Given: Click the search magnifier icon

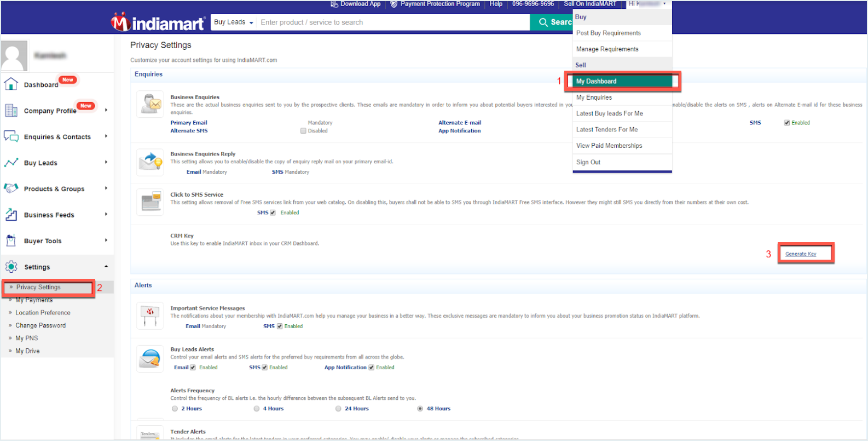Looking at the screenshot, I should coord(543,22).
